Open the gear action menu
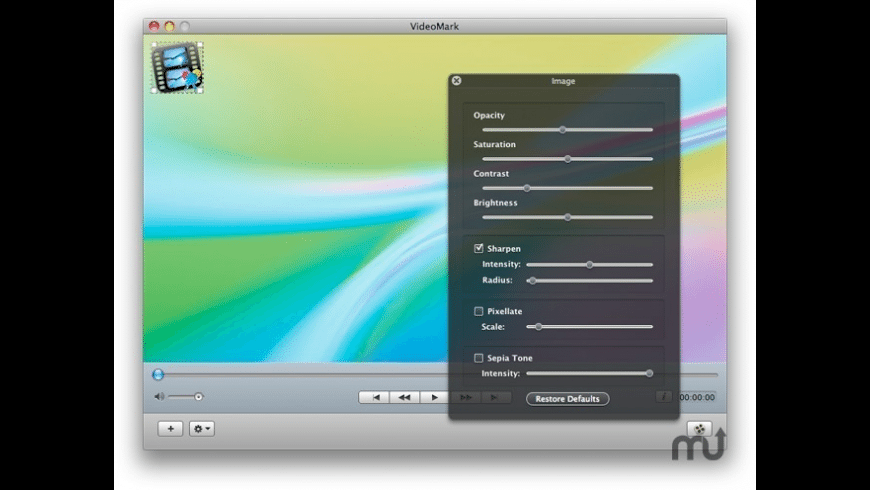870x490 pixels. (202, 428)
